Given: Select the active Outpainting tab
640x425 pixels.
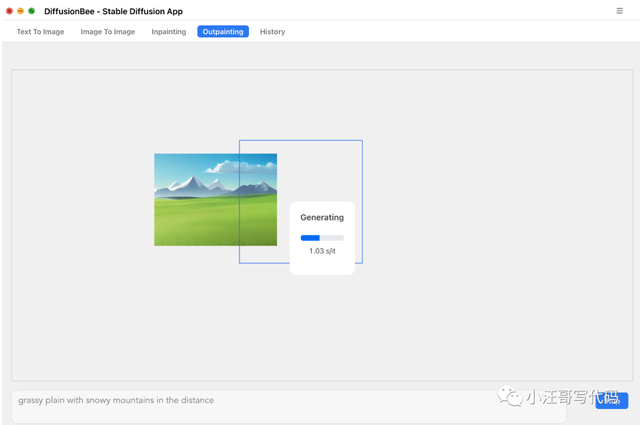Looking at the screenshot, I should pos(223,32).
